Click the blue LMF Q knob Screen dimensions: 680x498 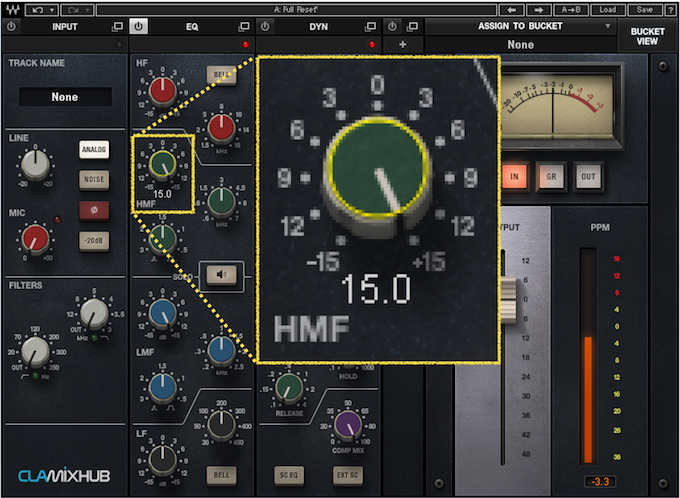click(163, 387)
